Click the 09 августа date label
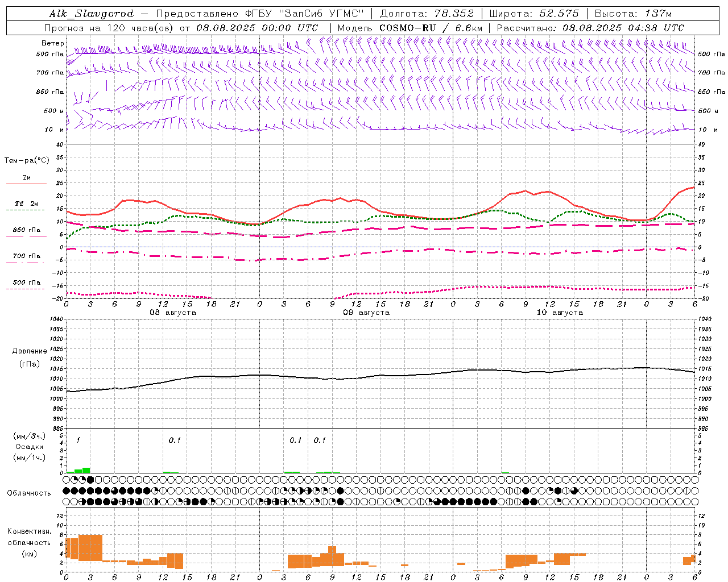This screenshot has height=582, width=728. point(366,313)
